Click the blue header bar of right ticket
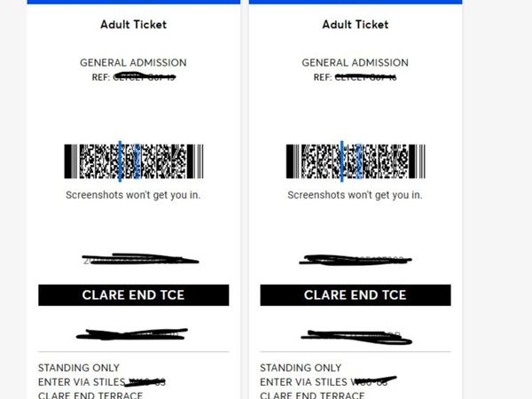The image size is (532, 399). (355, 2)
